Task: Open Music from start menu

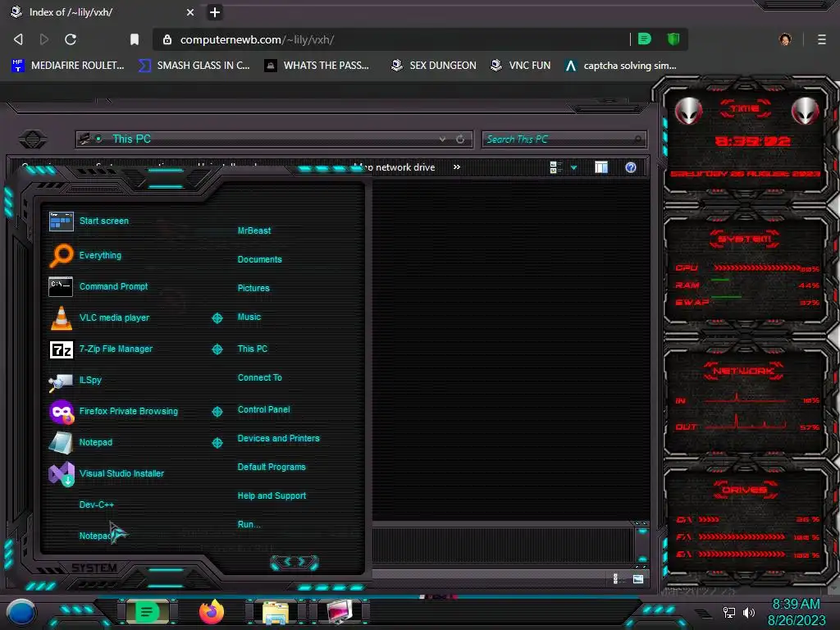Action: coord(249,317)
